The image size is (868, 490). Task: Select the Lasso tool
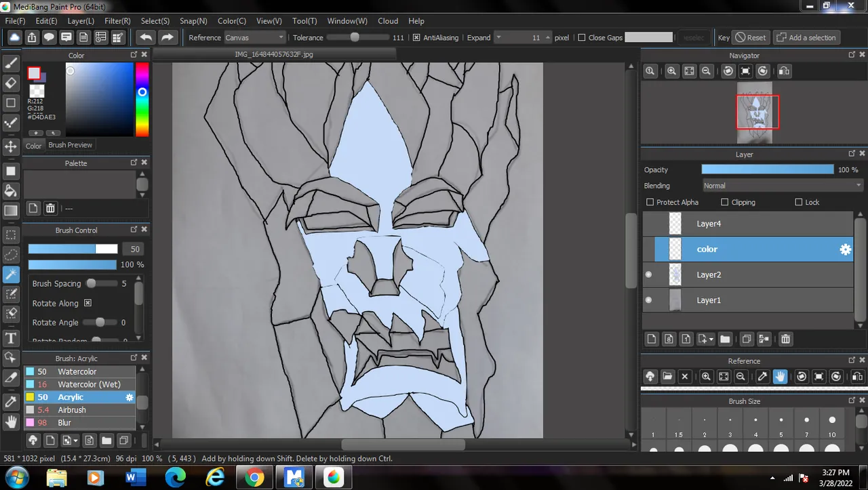[x=11, y=255]
